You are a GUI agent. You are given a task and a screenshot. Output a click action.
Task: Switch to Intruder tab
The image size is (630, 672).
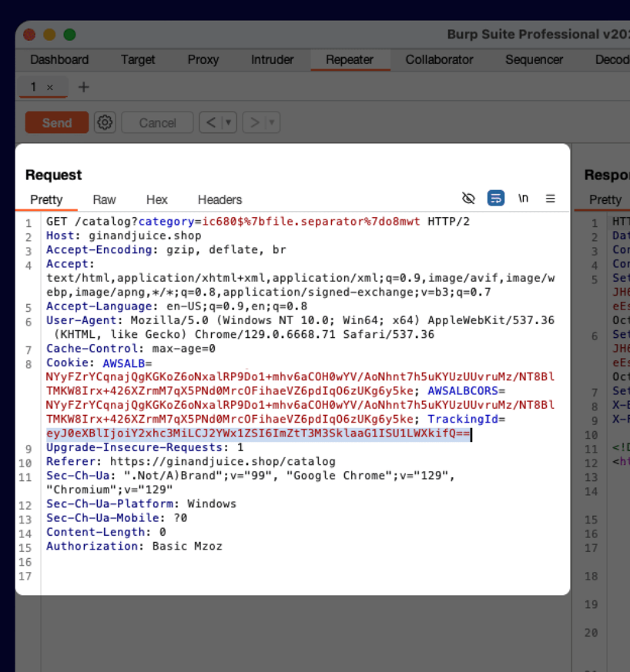pyautogui.click(x=273, y=59)
